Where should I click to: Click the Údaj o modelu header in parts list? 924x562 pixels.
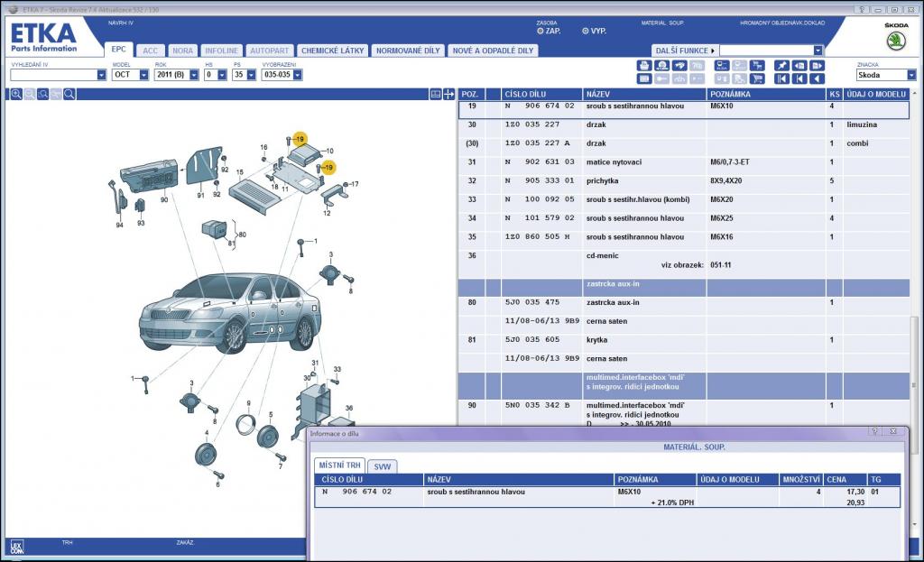coord(876,94)
